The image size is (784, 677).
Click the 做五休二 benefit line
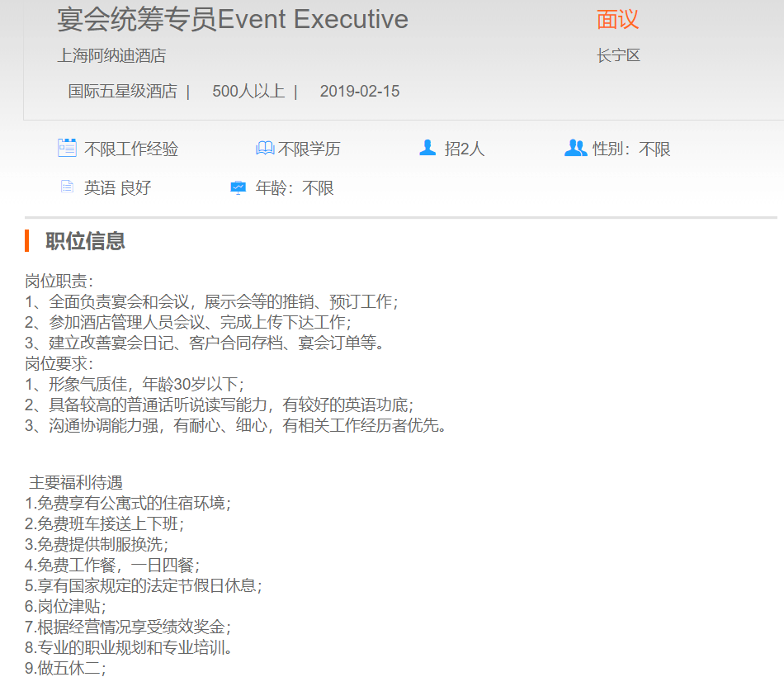click(x=66, y=669)
